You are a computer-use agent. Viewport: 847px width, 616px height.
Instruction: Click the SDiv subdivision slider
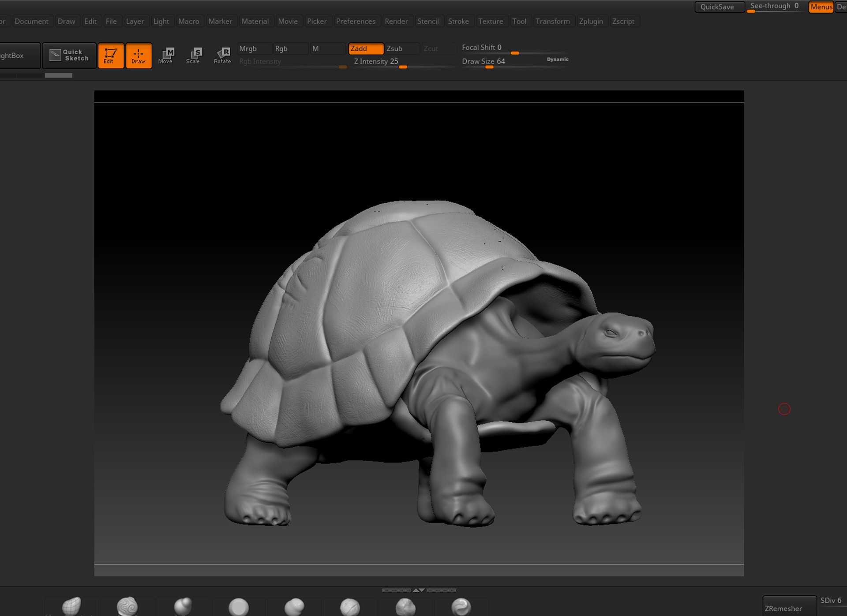(830, 600)
